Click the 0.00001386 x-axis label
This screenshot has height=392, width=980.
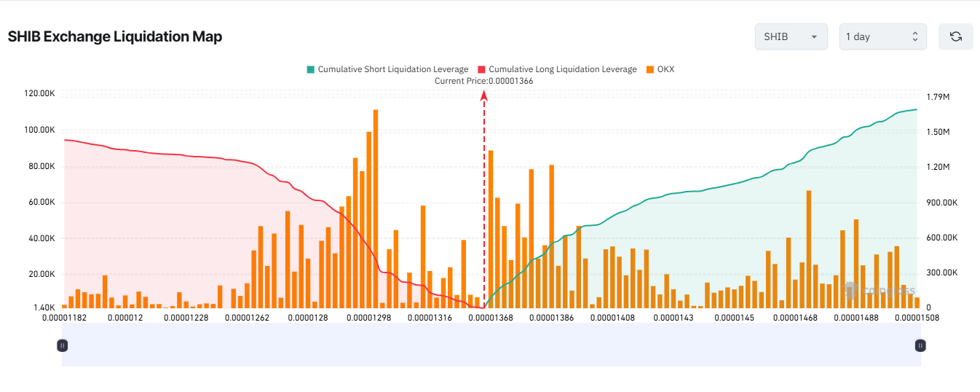(x=552, y=318)
